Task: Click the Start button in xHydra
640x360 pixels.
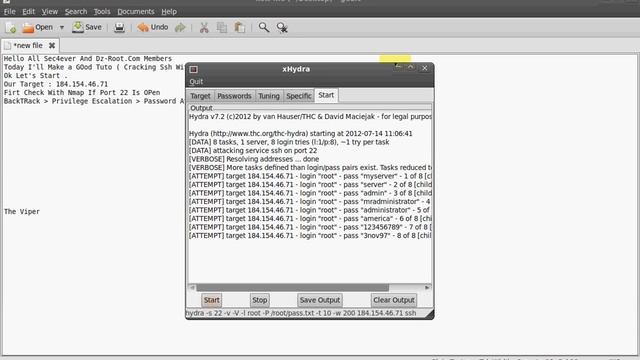Action: (211, 300)
